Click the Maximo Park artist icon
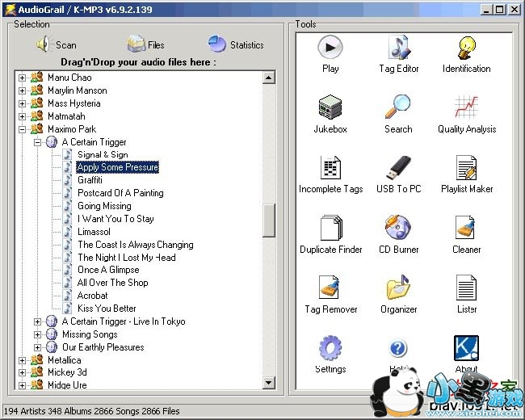This screenshot has width=525, height=420. tap(37, 128)
